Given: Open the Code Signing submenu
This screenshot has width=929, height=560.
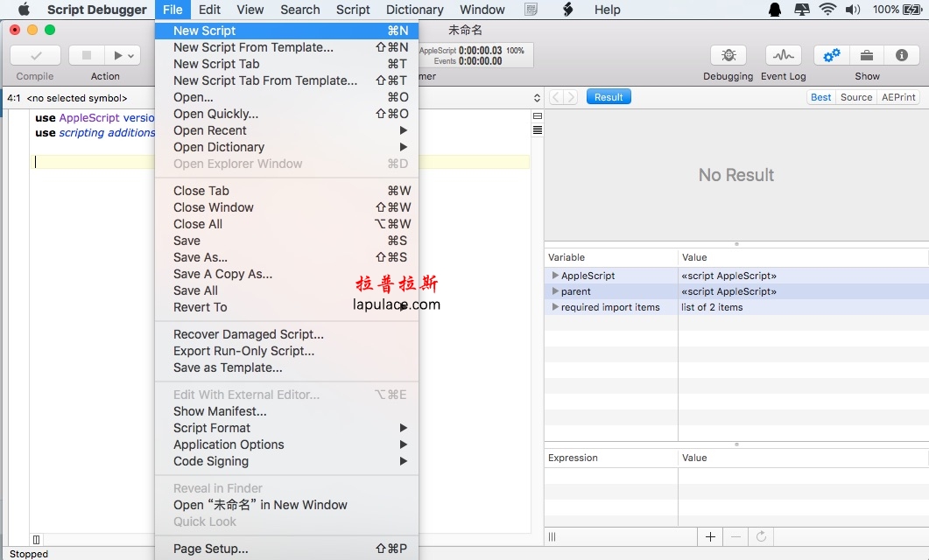Looking at the screenshot, I should [x=287, y=461].
